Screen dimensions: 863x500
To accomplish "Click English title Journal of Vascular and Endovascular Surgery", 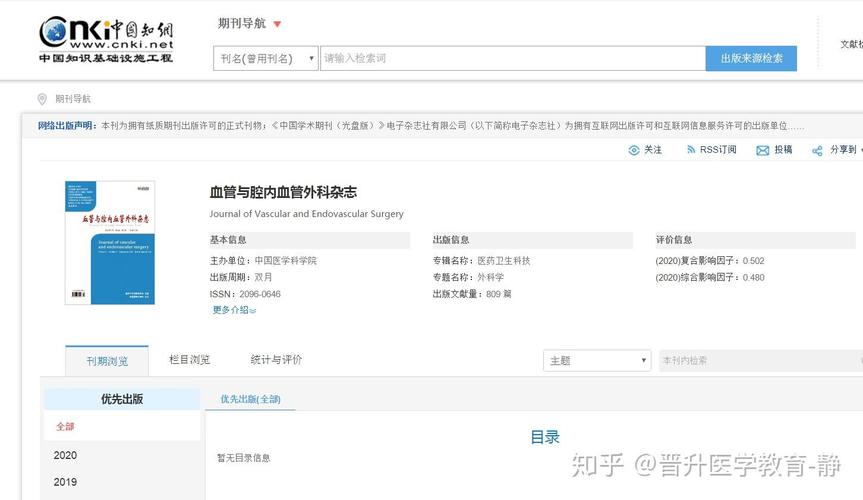I will click(307, 214).
